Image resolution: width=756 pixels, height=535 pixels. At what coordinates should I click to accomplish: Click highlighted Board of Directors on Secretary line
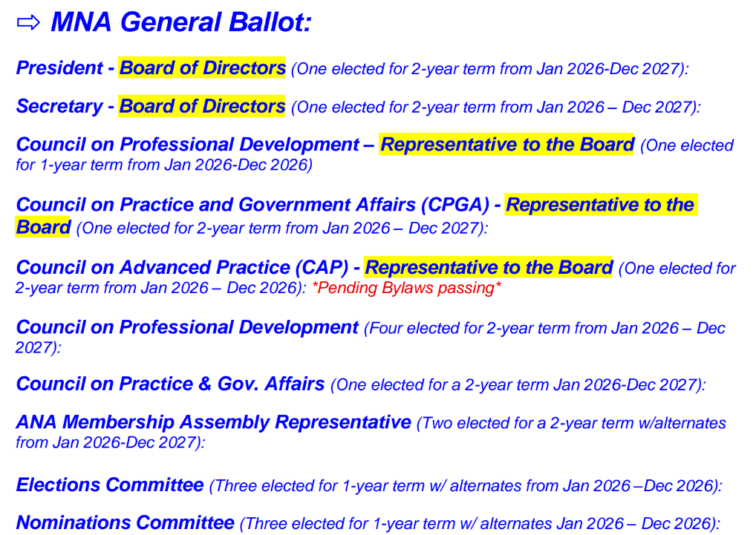(x=202, y=107)
